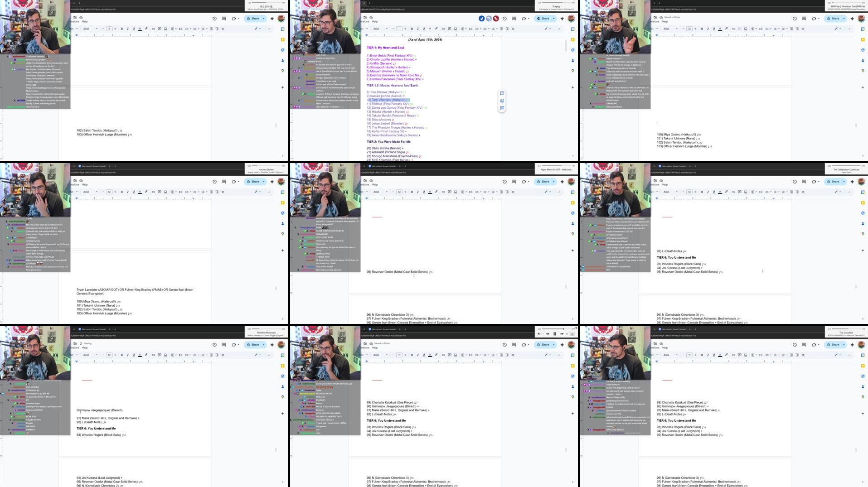Toggle underline in the Successor frame

point(713,355)
